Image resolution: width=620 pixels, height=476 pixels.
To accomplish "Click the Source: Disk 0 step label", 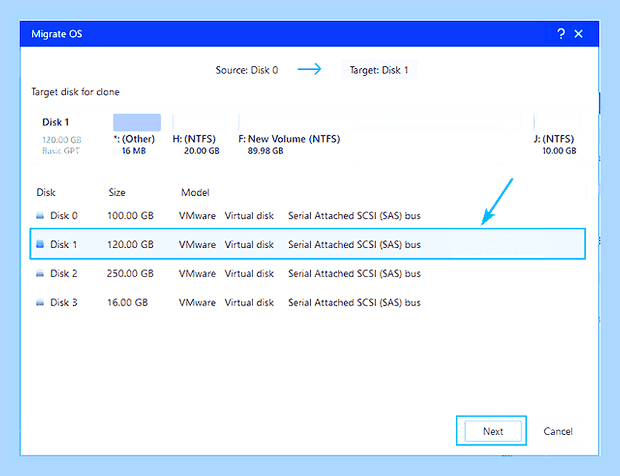I will [x=247, y=70].
